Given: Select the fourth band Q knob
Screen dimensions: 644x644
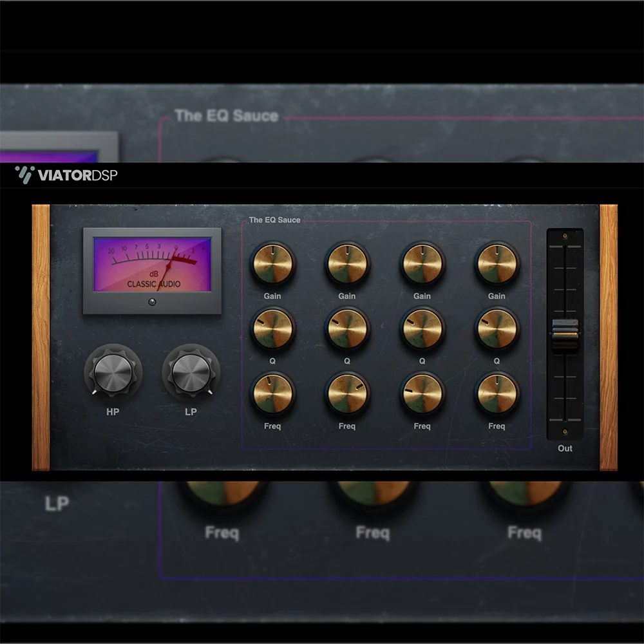Looking at the screenshot, I should coord(497,328).
